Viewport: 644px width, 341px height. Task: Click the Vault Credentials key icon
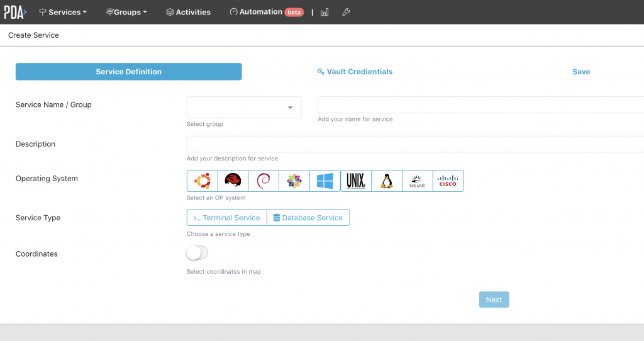[321, 72]
